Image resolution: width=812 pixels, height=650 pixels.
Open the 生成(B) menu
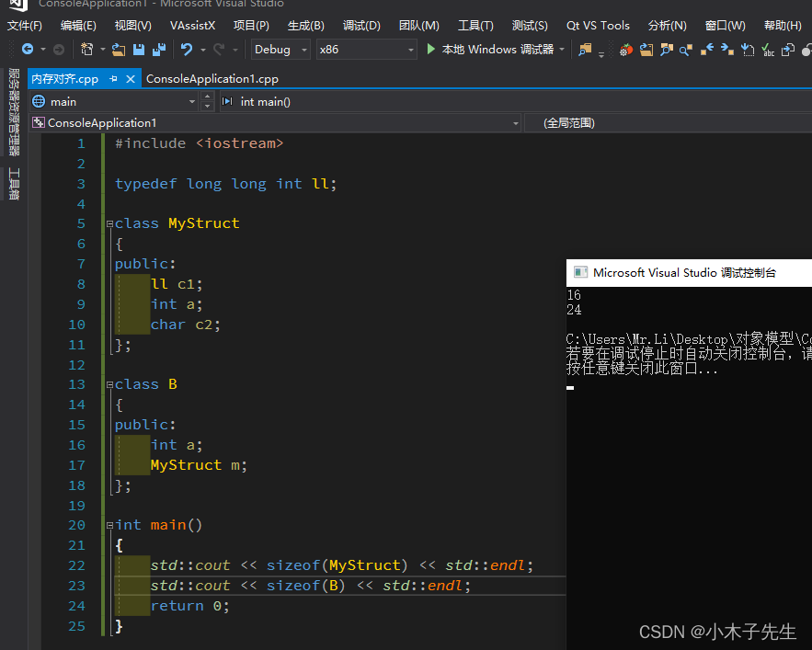(x=306, y=26)
